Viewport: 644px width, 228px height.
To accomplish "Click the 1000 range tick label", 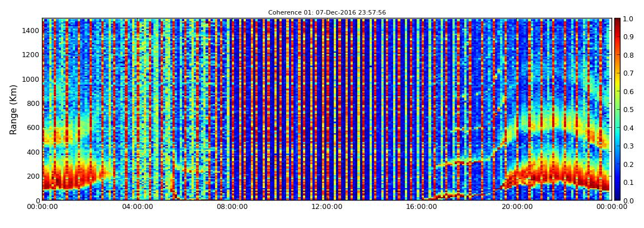I will tap(31, 79).
